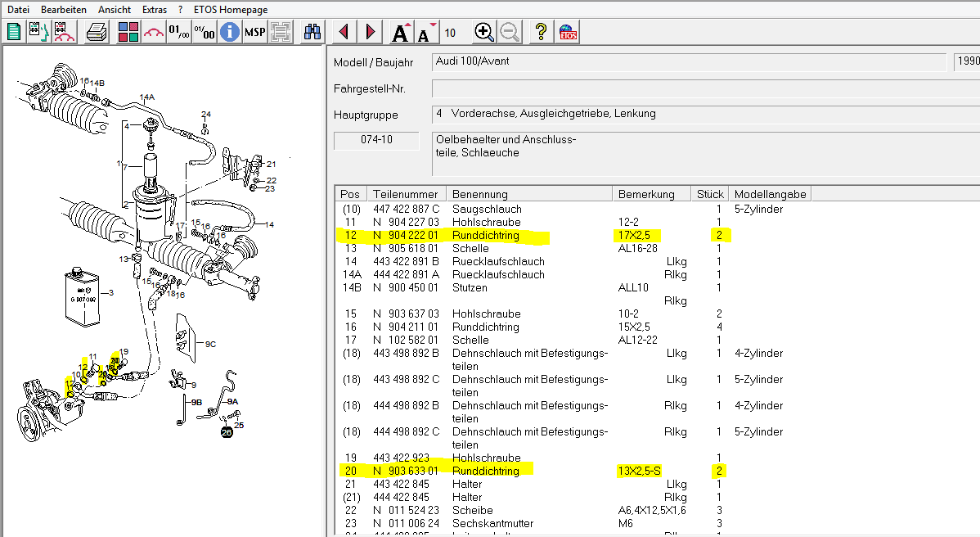Decrease font size with small A icon
The image size is (980, 537).
[x=424, y=34]
